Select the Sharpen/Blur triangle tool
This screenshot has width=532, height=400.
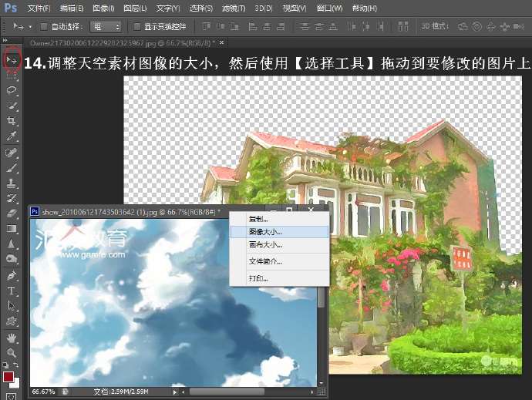[x=12, y=244]
